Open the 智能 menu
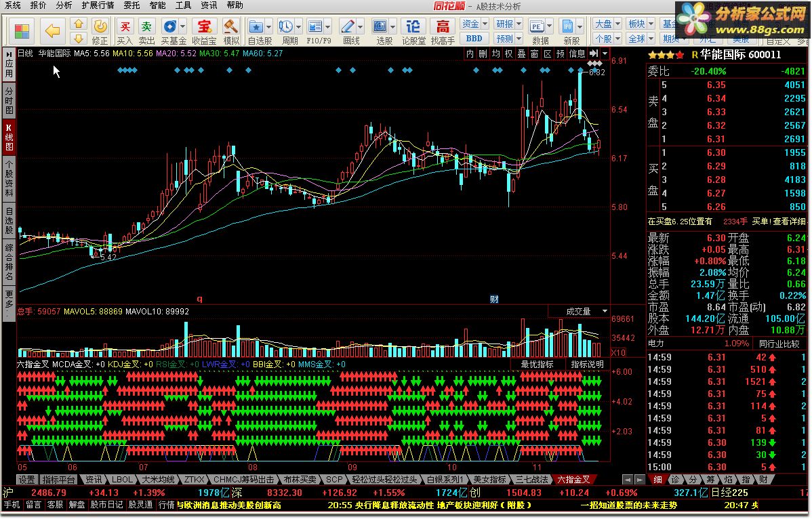This screenshot has height=519, width=812. 157,5
